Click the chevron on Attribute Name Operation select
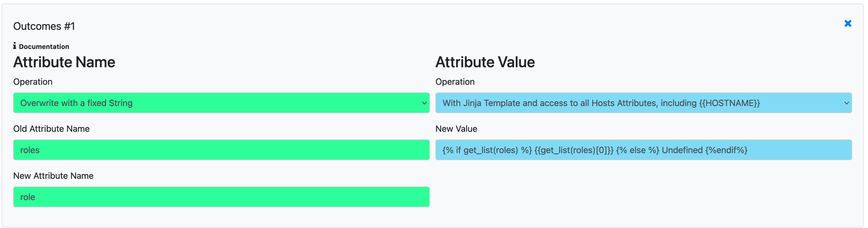The width and height of the screenshot is (868, 228). click(x=424, y=103)
